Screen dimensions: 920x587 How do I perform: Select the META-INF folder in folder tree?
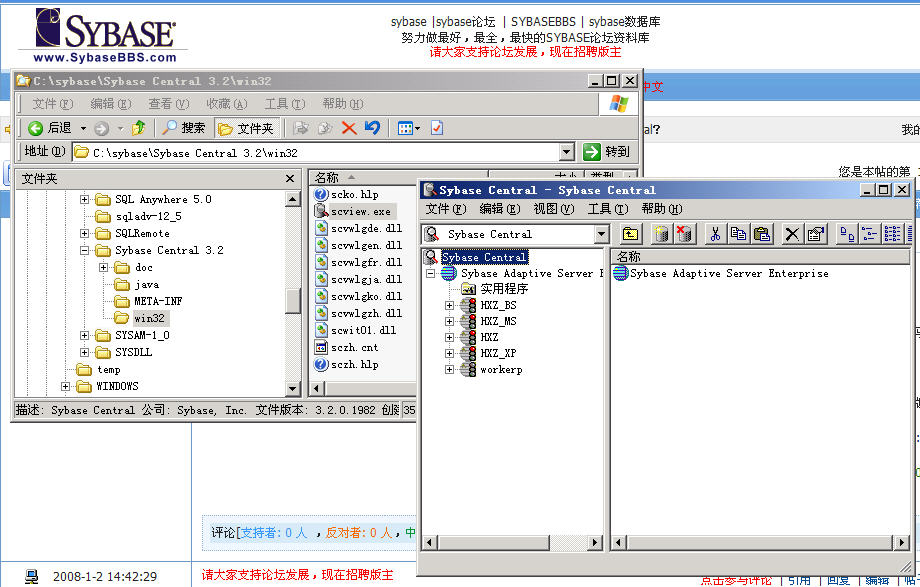coord(148,301)
